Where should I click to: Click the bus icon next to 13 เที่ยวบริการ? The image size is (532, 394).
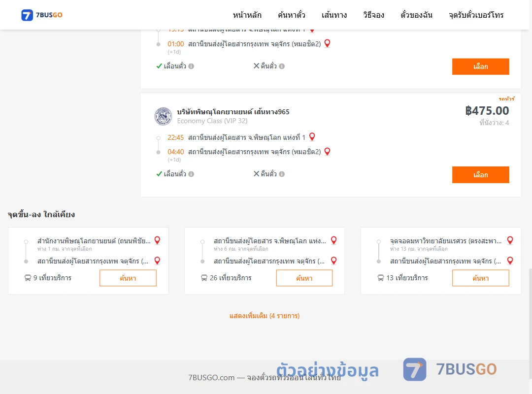(x=381, y=278)
